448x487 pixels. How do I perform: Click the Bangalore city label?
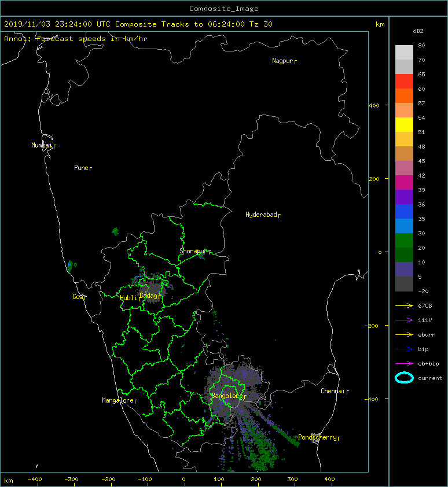[x=229, y=396]
